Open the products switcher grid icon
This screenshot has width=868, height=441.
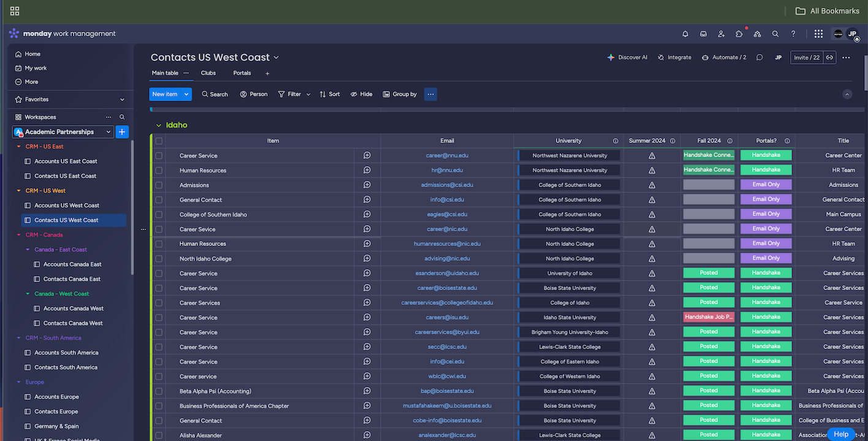(819, 34)
